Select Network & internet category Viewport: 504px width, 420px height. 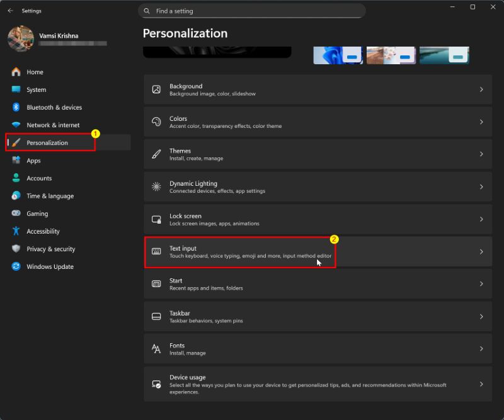click(53, 125)
